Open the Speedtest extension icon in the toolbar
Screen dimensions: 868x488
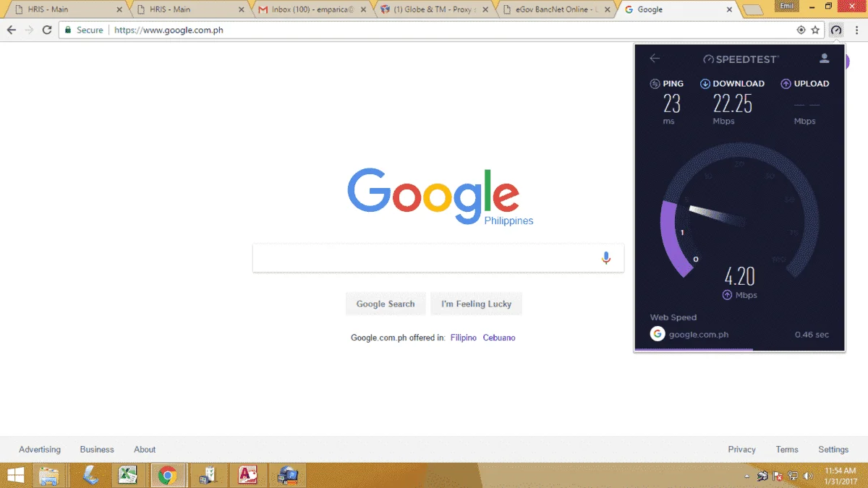click(836, 30)
